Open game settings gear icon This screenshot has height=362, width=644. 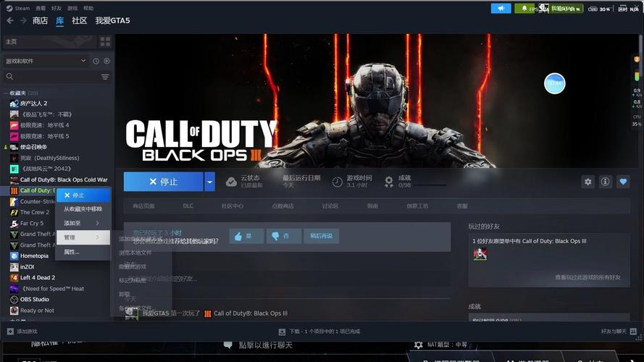coord(588,182)
